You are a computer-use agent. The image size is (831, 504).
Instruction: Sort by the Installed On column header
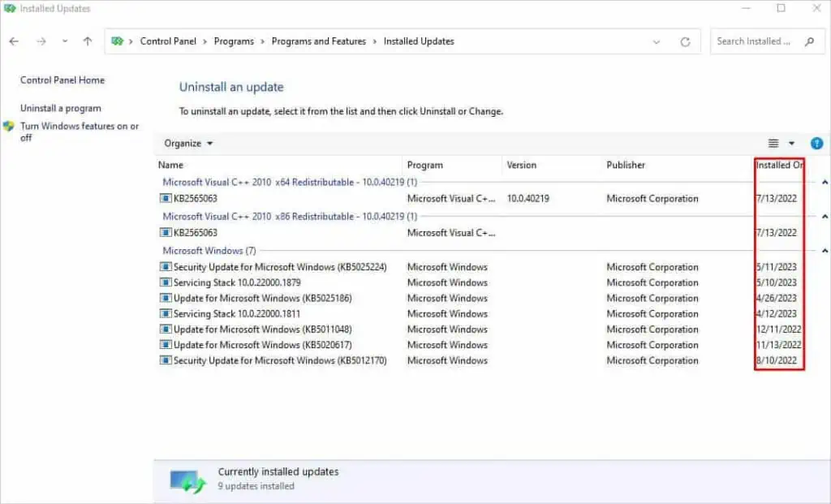pos(777,165)
